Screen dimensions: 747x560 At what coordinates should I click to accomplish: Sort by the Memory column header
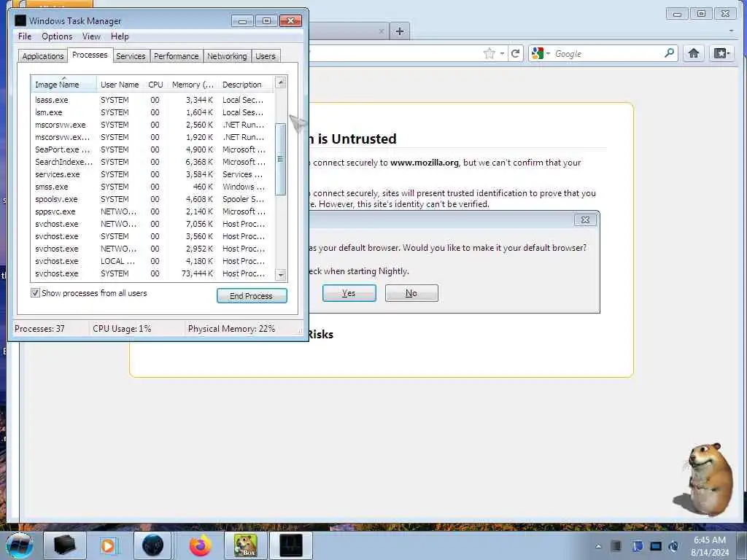point(193,85)
